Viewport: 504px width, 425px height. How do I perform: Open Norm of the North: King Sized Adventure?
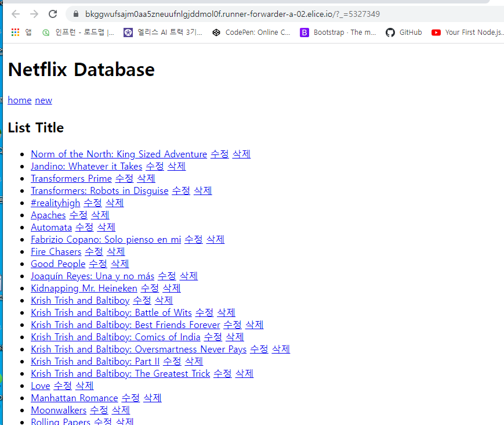[x=119, y=154]
